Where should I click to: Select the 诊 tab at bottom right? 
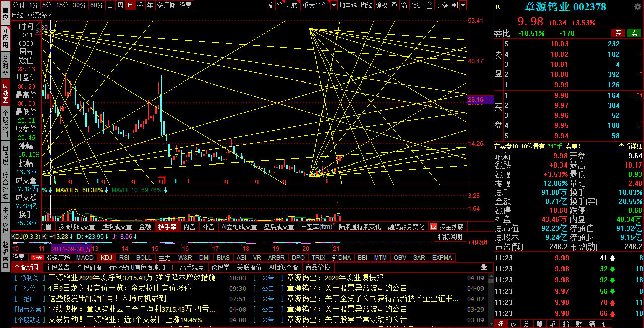[x=513, y=323]
